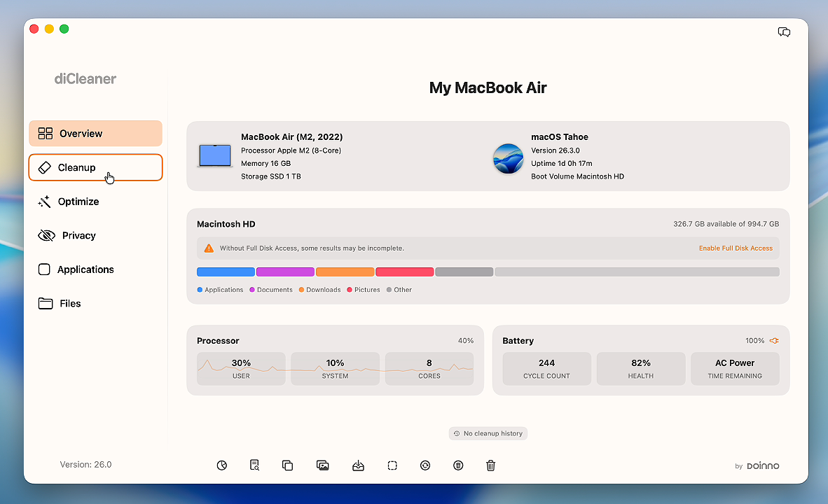
Task: Click the blue Applications storage bar segment
Action: click(x=226, y=272)
